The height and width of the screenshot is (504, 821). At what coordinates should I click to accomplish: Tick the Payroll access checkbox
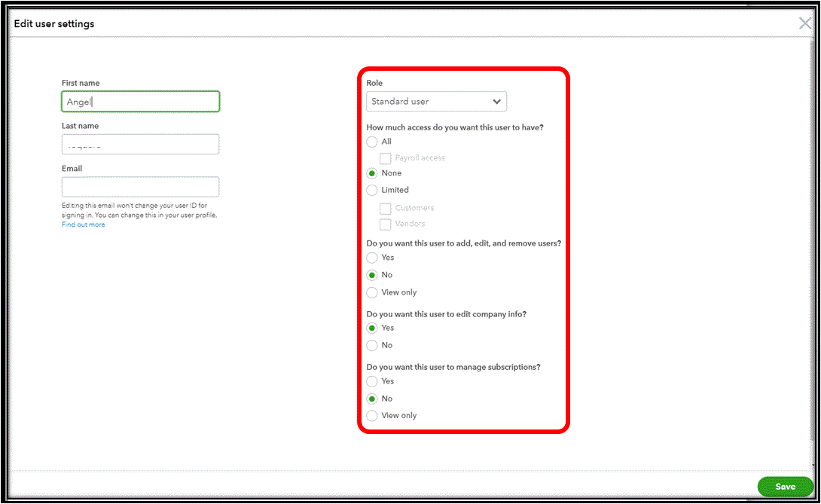tap(386, 158)
